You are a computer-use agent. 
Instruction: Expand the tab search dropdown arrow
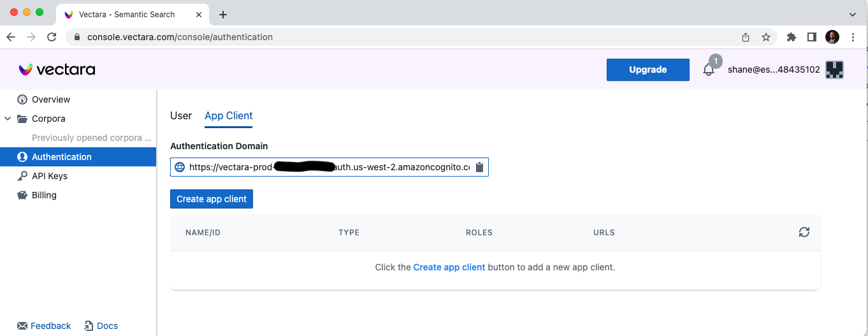[x=853, y=14]
